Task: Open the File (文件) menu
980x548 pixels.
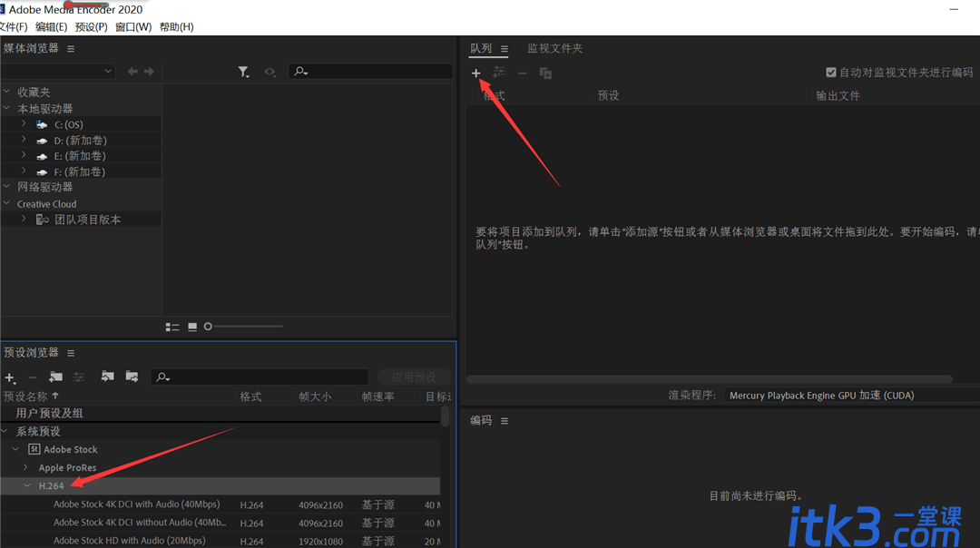Action: click(x=14, y=27)
